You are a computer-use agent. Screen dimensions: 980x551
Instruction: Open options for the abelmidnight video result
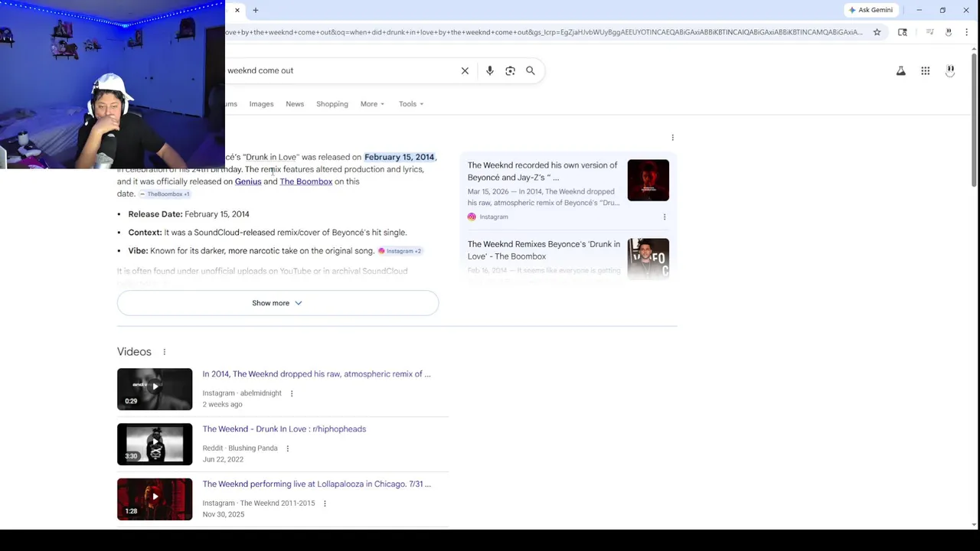point(292,393)
